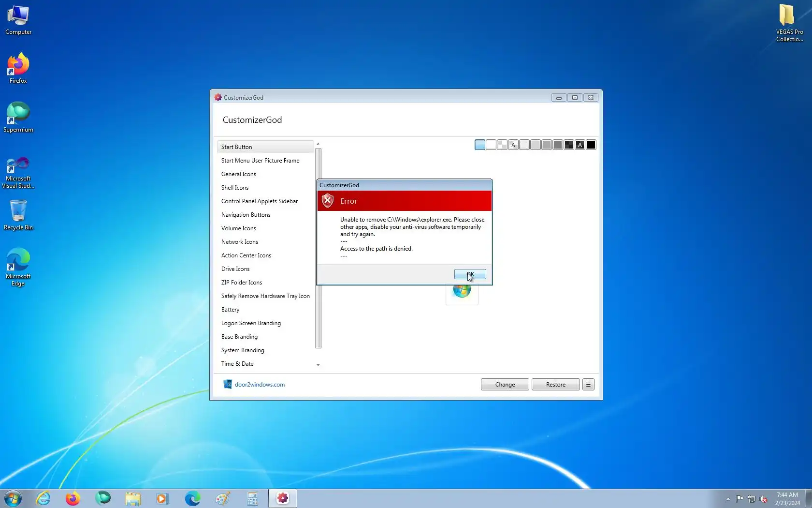Select the dark swatch with white letter A

tap(580, 145)
